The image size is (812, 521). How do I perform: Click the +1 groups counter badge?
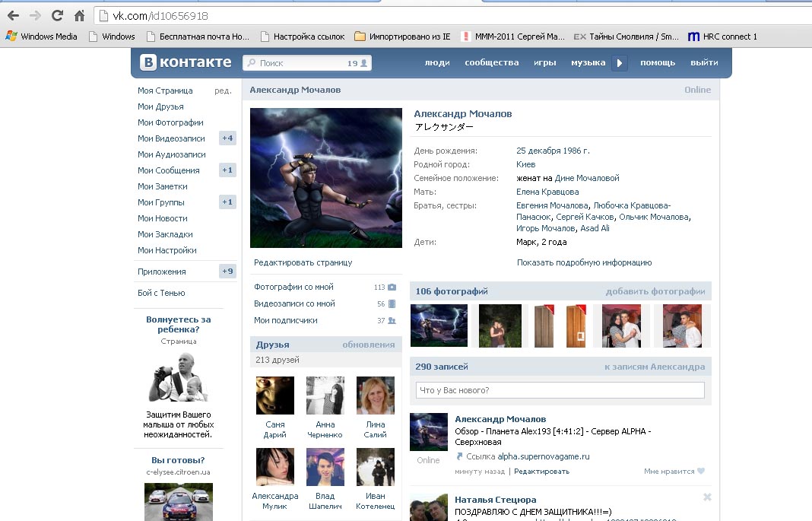(227, 202)
